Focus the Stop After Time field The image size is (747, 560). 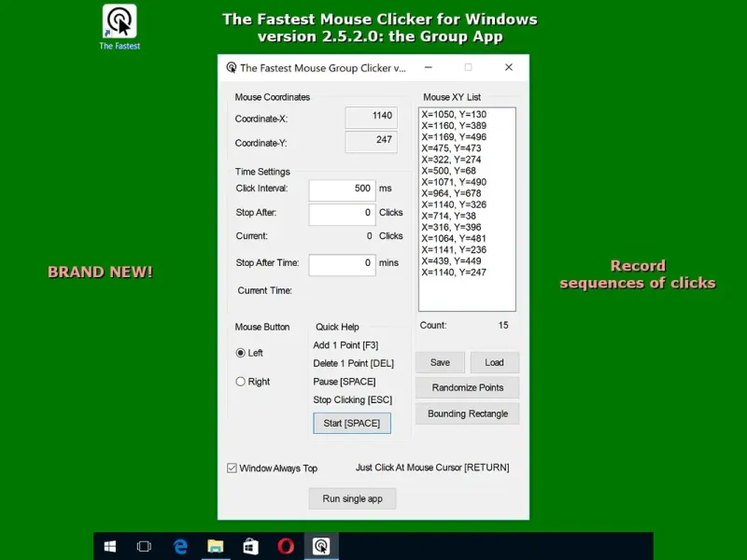(342, 264)
